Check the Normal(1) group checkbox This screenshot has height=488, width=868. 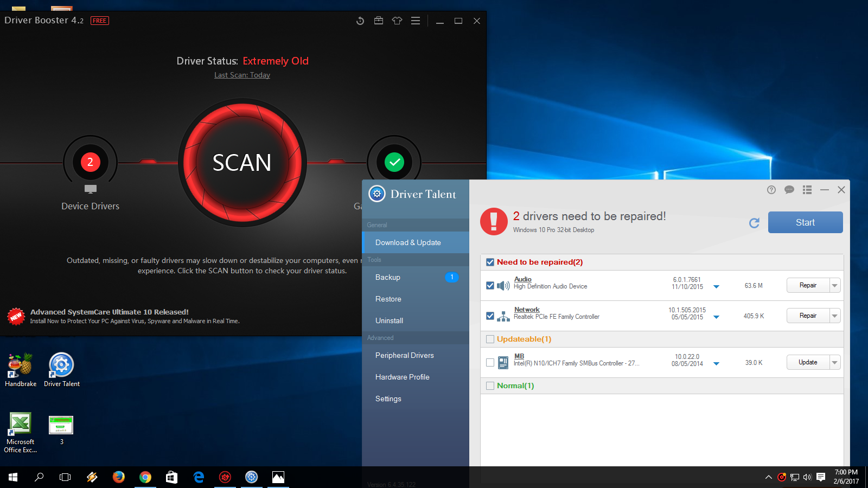tap(490, 386)
